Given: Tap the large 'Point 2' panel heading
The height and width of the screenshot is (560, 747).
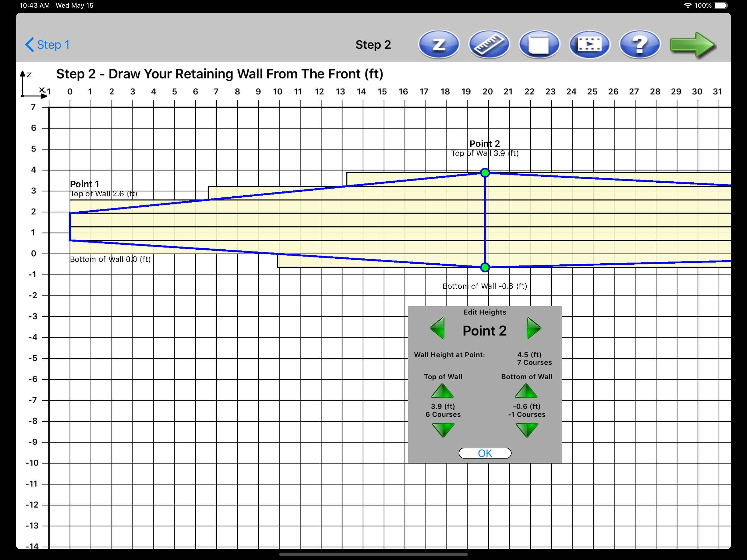Looking at the screenshot, I should click(485, 331).
